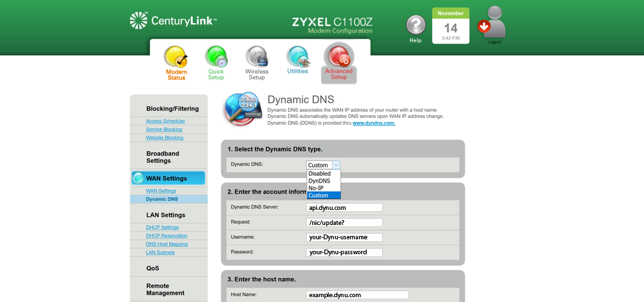Screen dimensions: 644x302
Task: Click the Dynamic DNS globe icon
Action: pyautogui.click(x=243, y=109)
